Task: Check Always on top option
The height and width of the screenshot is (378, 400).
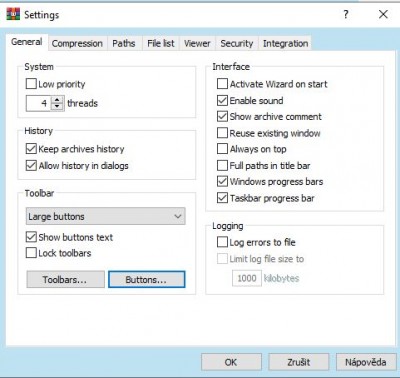Action: [222, 149]
